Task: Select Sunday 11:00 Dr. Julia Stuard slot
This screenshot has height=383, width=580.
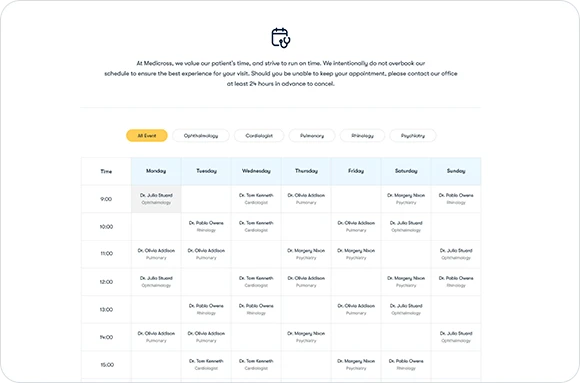Action: (x=456, y=254)
